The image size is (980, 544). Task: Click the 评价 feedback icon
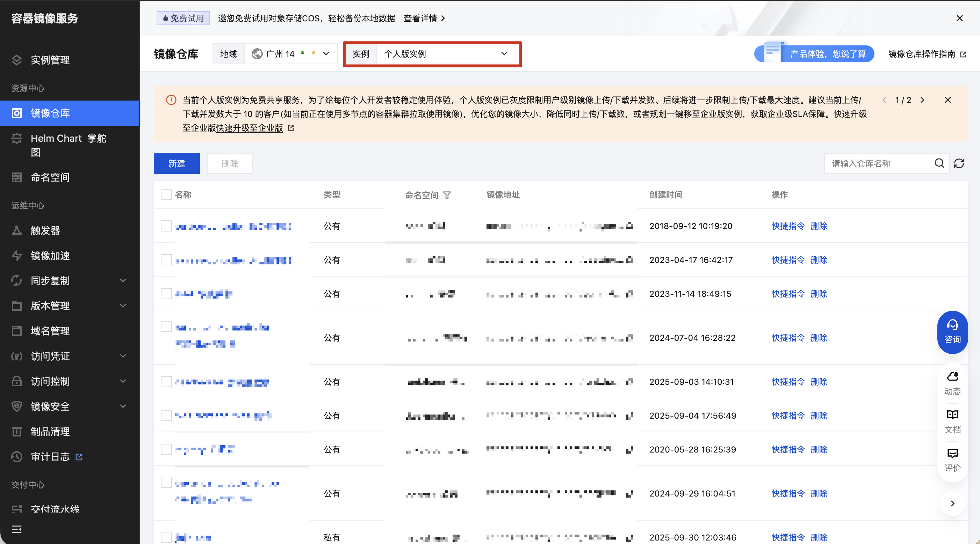952,460
